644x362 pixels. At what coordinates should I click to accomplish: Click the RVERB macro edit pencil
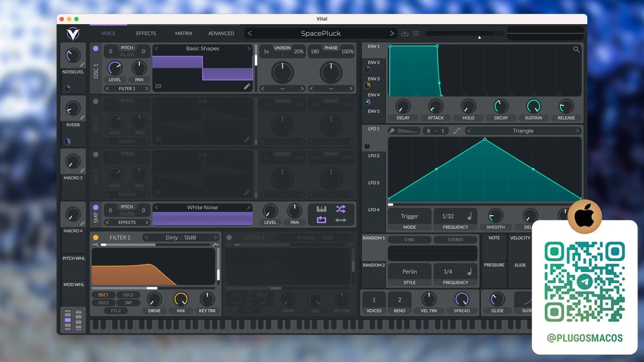(82, 117)
